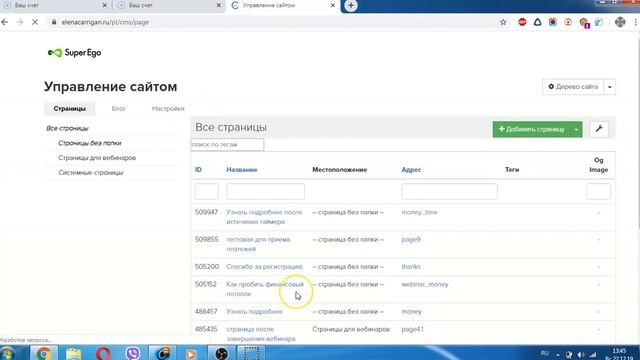This screenshot has height=360, width=640.
Task: Go back with the browser back arrow
Action: (x=5, y=22)
